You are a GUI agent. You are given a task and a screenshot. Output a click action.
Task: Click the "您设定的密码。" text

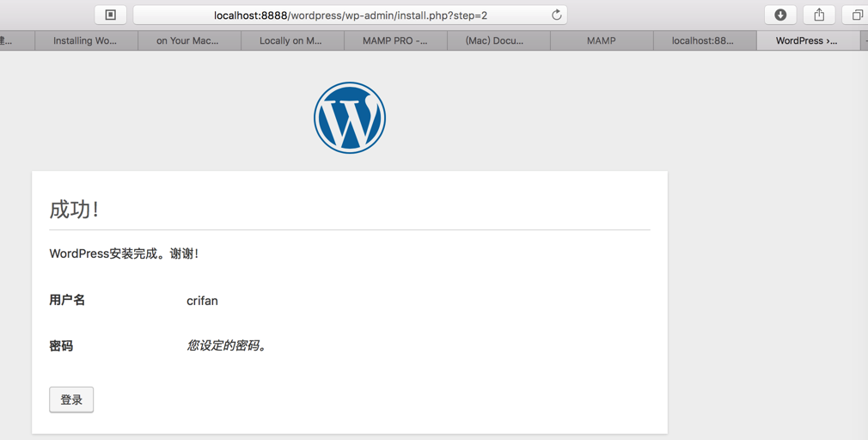pyautogui.click(x=227, y=346)
